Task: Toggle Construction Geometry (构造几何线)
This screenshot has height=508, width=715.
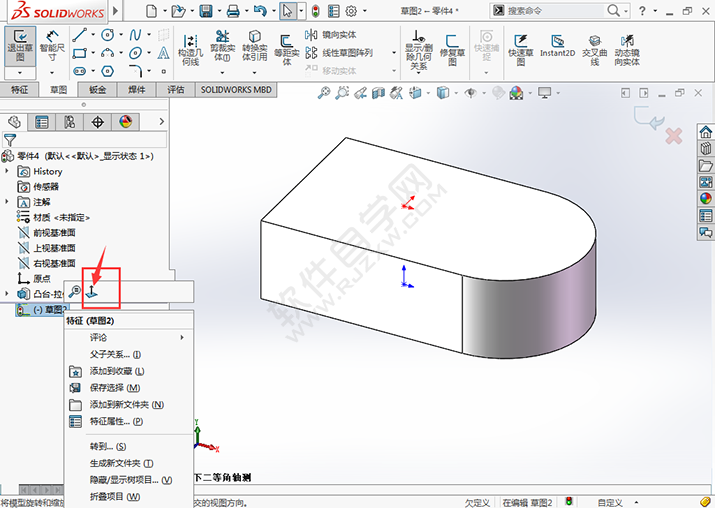Action: click(190, 49)
